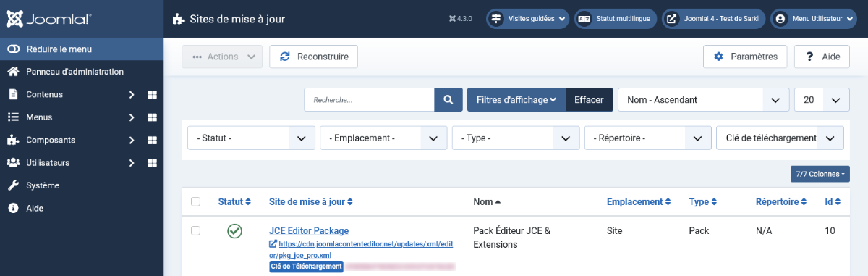
Task: Open the Nom - Ascendant sort dropdown
Action: point(703,100)
